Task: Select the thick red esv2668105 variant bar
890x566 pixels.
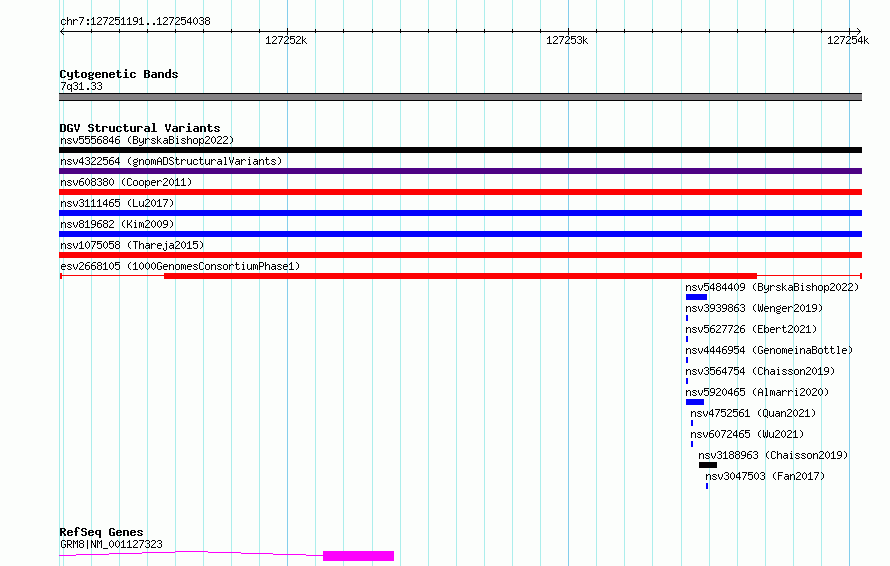Action: pos(460,276)
